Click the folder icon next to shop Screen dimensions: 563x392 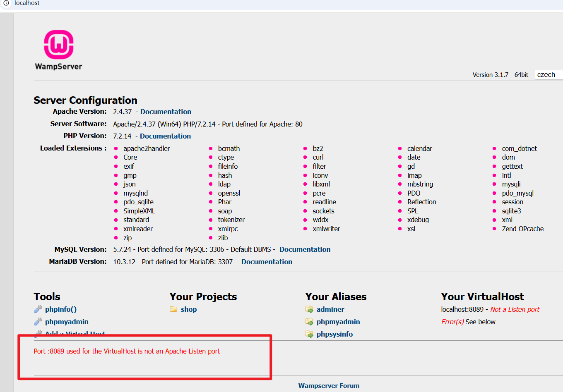pos(173,309)
